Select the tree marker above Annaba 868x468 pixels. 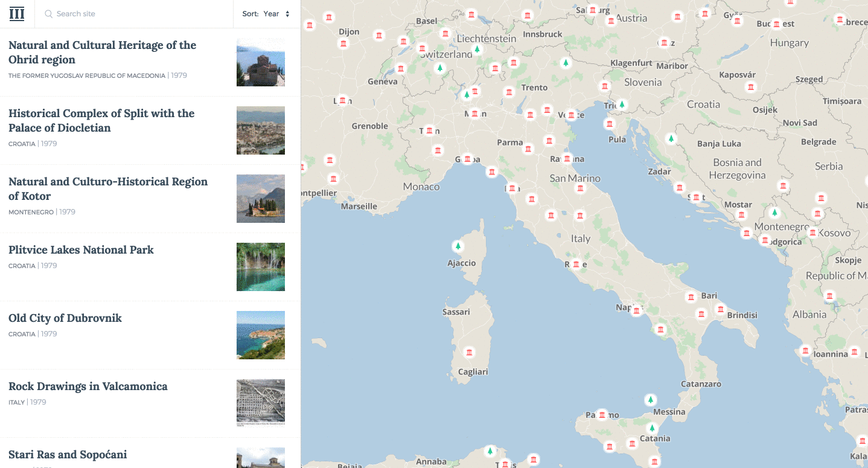[x=490, y=450]
